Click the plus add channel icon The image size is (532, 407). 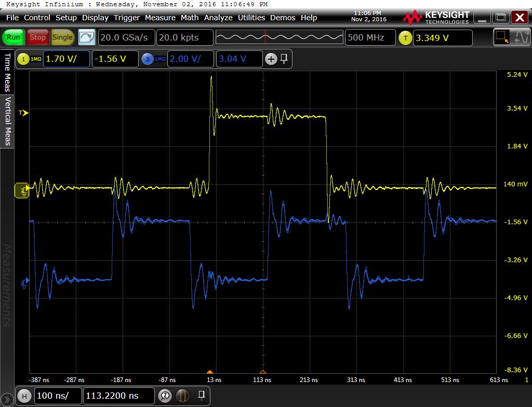click(271, 59)
